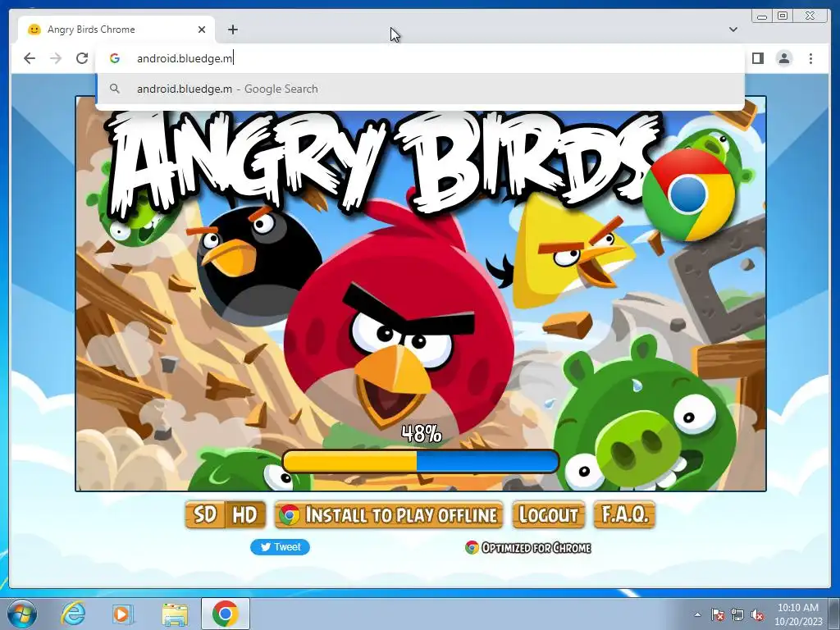The height and width of the screenshot is (630, 840).
Task: Open Windows Explorer folder in the taskbar
Action: [175, 614]
